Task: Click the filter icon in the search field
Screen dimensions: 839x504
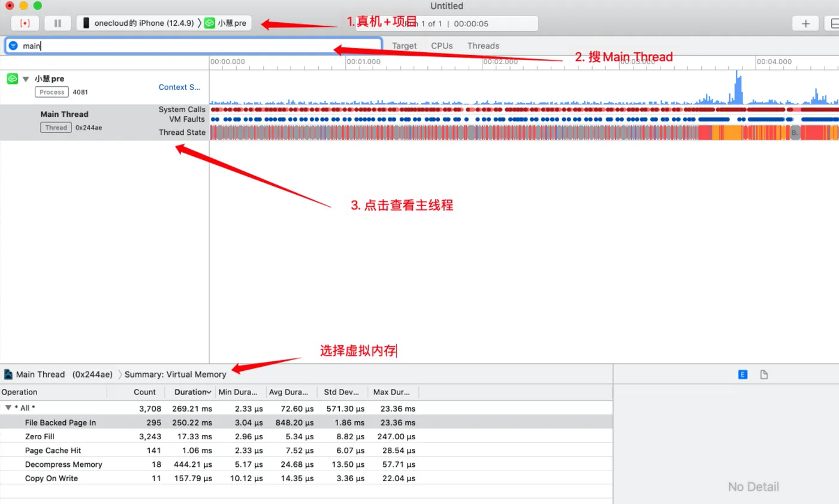Action: [x=14, y=46]
